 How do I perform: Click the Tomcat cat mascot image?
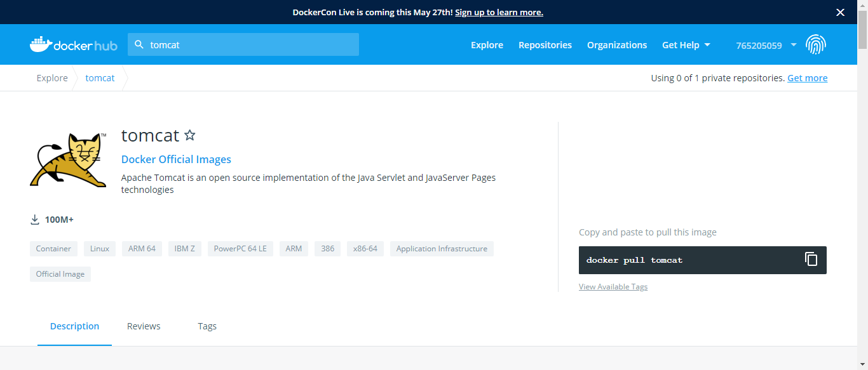(68, 159)
